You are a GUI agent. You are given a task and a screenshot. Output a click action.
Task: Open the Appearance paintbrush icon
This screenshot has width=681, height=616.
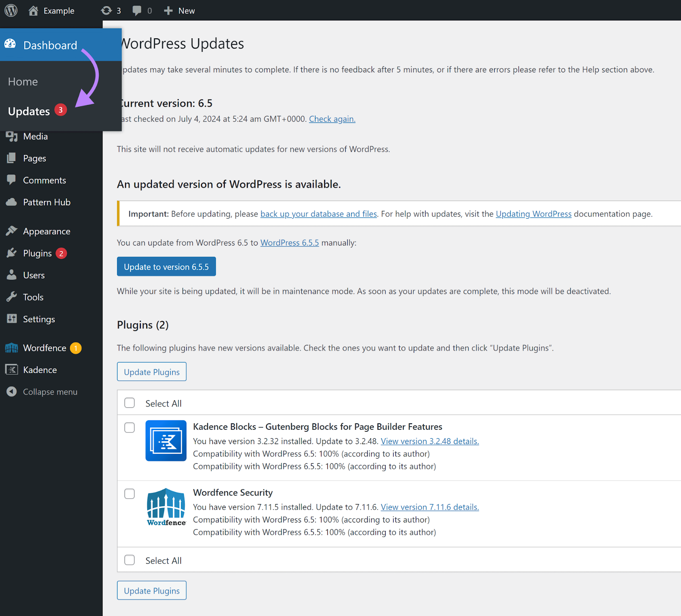click(x=11, y=231)
